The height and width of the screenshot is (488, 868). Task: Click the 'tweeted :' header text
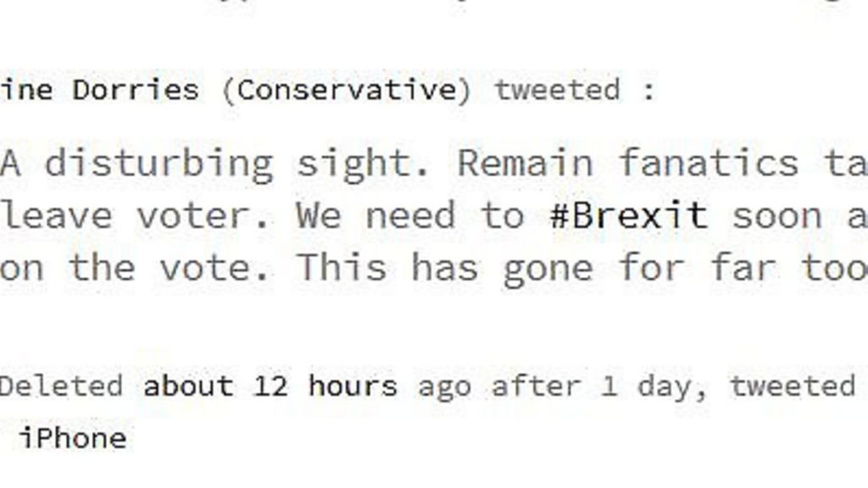point(576,90)
